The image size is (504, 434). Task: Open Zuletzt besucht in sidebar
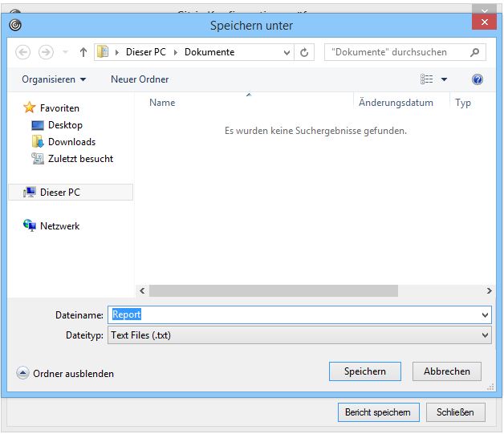pyautogui.click(x=80, y=159)
